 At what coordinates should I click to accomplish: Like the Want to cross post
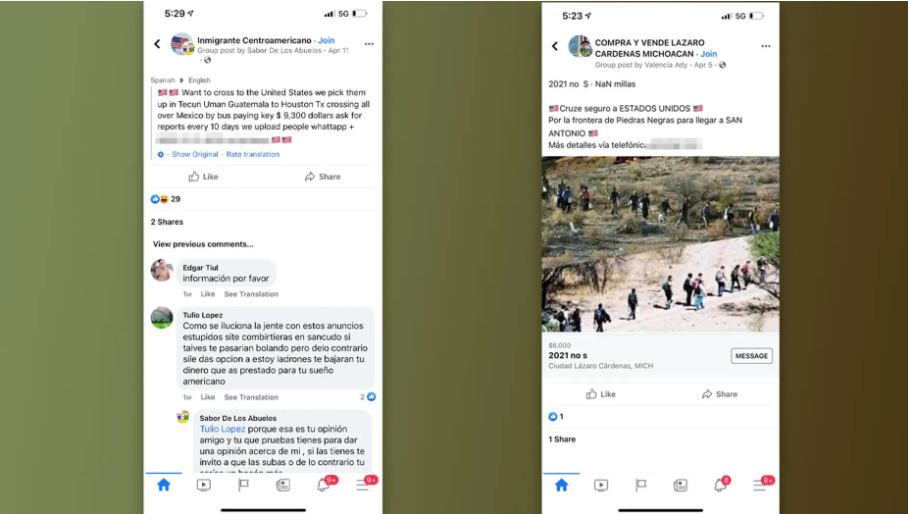point(203,177)
